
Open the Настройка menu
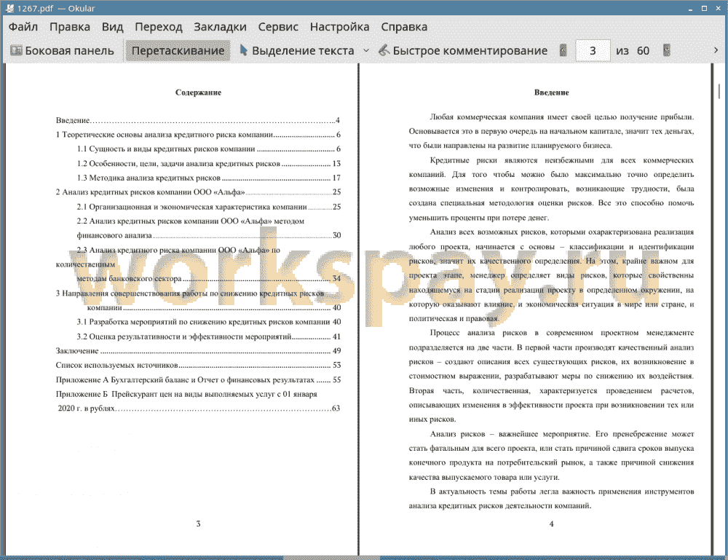[x=339, y=27]
